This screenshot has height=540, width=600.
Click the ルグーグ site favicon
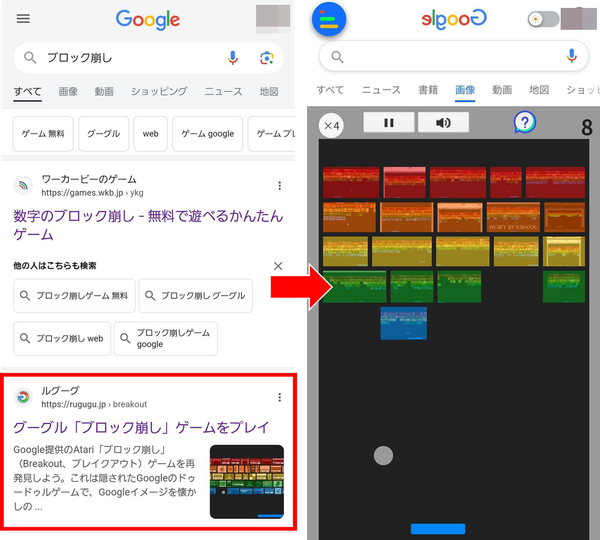tap(23, 397)
